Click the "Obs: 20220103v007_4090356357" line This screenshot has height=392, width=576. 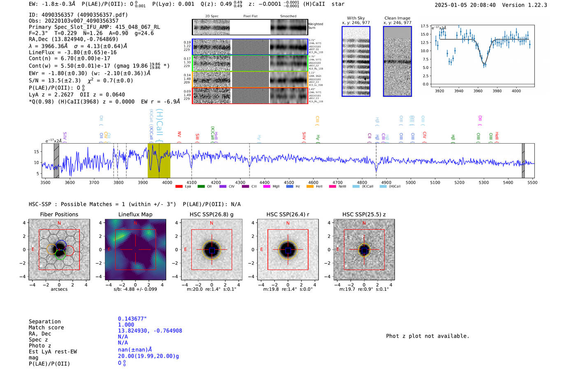coord(74,21)
